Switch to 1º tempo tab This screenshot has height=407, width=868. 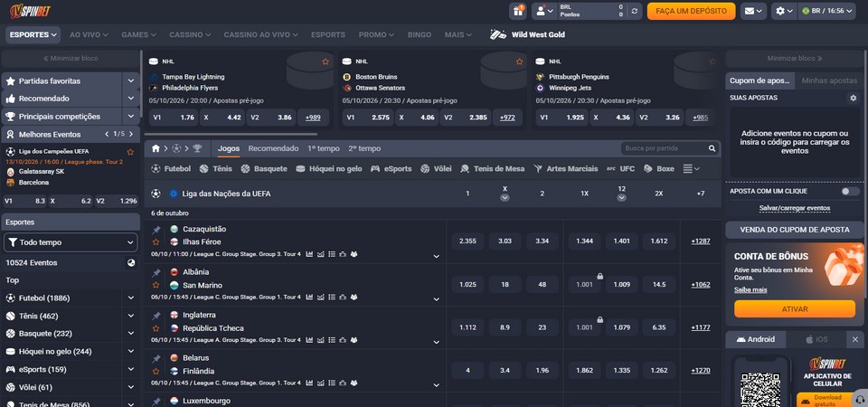(x=324, y=148)
